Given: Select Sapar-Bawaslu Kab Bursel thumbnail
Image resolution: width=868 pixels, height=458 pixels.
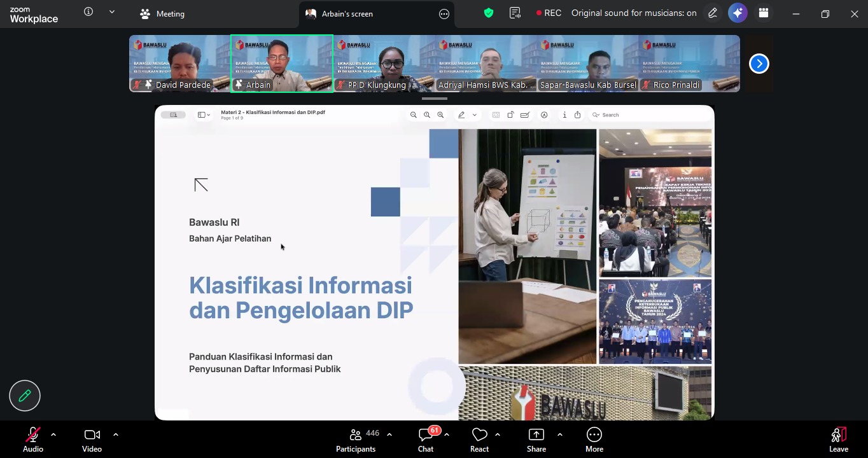Looking at the screenshot, I should click(x=588, y=64).
